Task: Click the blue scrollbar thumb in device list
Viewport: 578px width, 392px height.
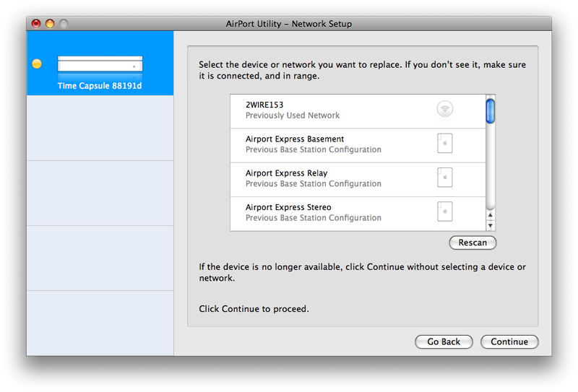Action: pyautogui.click(x=491, y=110)
